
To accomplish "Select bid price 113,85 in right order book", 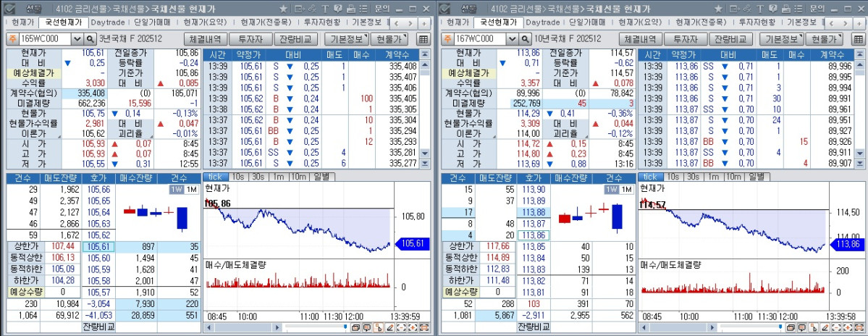I will pos(533,246).
